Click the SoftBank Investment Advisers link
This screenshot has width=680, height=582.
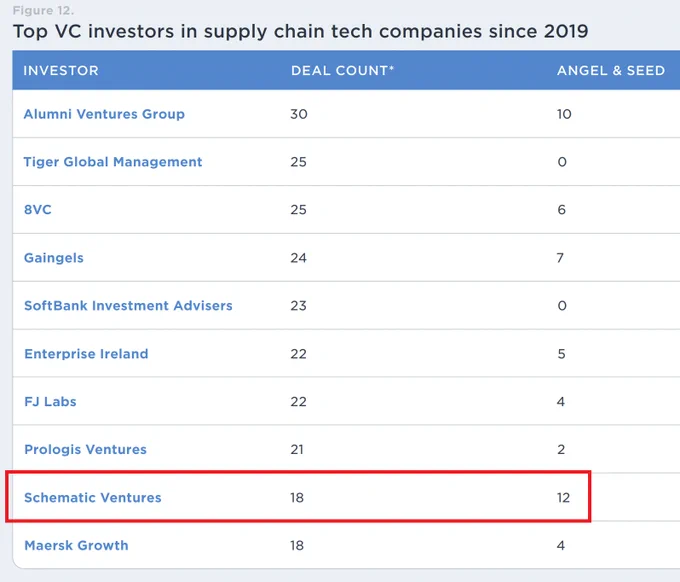128,306
